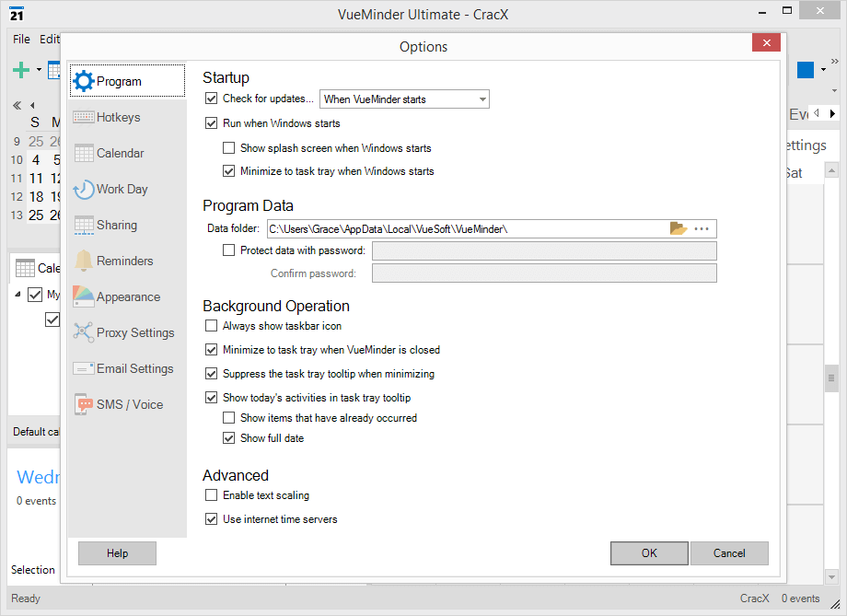847x616 pixels.
Task: Close the Options dialog with red X
Action: pyautogui.click(x=767, y=42)
